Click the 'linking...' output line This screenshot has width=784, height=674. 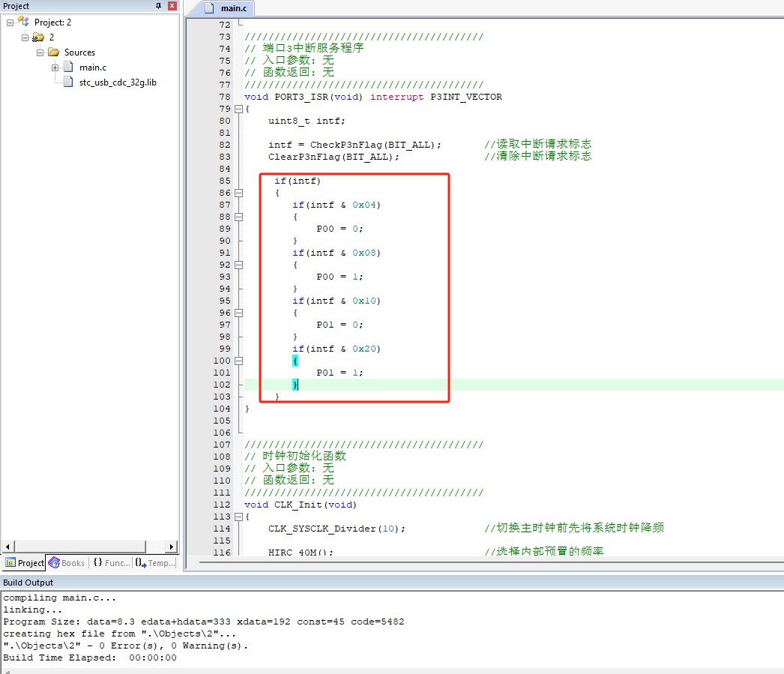pyautogui.click(x=32, y=610)
